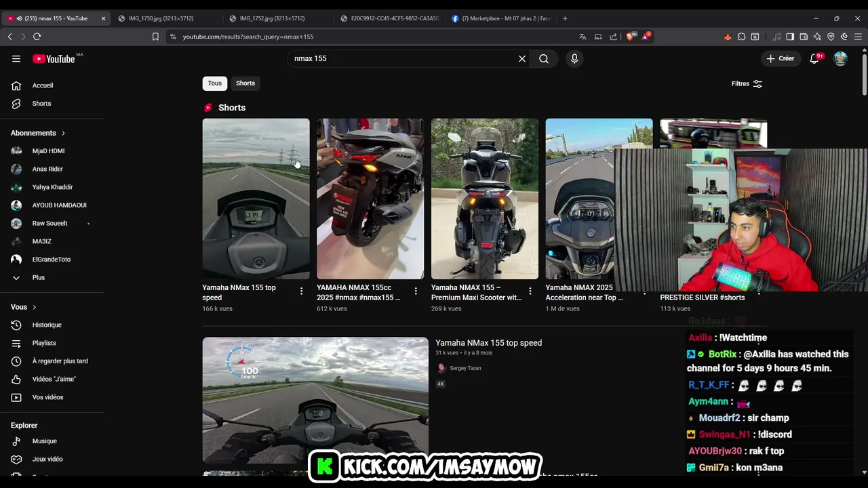Bookmark this page
868x488 pixels.
(x=155, y=37)
